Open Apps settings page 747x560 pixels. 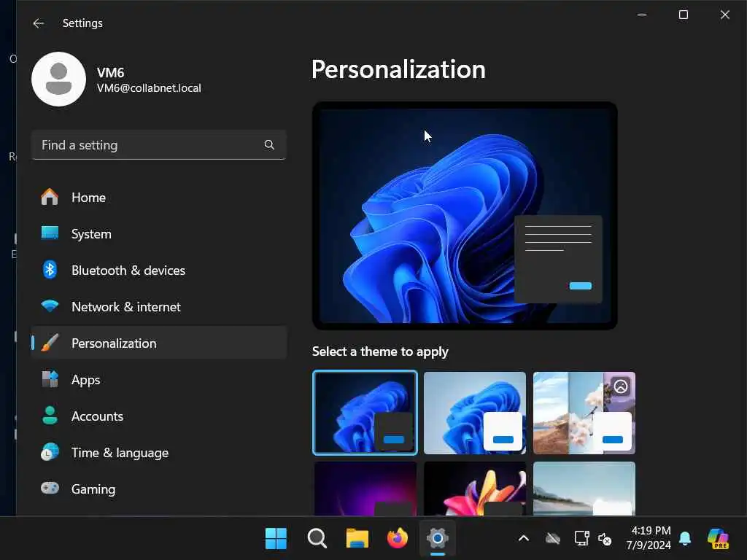point(158,379)
